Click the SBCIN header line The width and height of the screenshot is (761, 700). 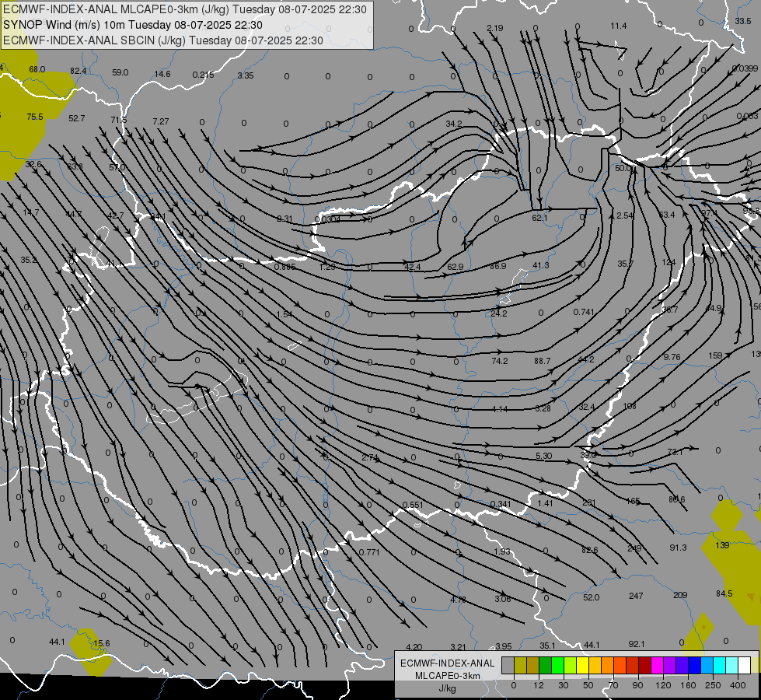pyautogui.click(x=163, y=40)
